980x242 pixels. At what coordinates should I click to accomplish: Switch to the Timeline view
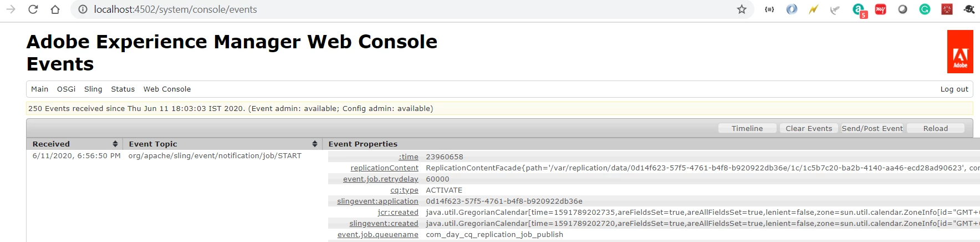747,128
